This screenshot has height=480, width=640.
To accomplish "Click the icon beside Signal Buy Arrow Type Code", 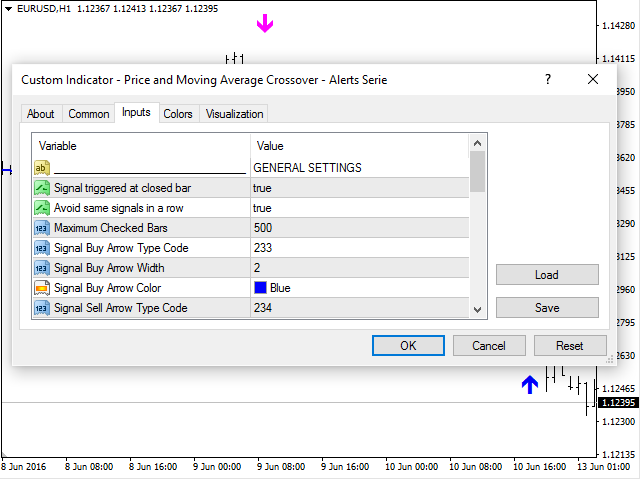I will click(42, 248).
